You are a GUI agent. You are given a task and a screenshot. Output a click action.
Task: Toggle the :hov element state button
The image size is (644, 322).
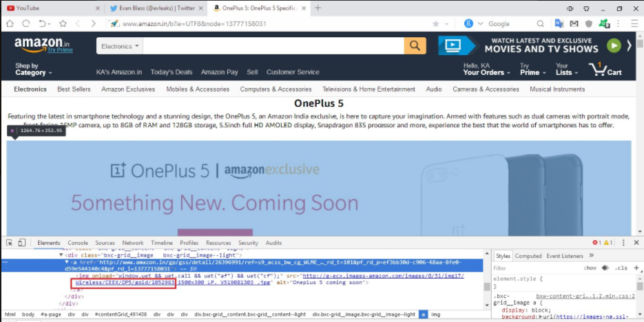pyautogui.click(x=590, y=268)
